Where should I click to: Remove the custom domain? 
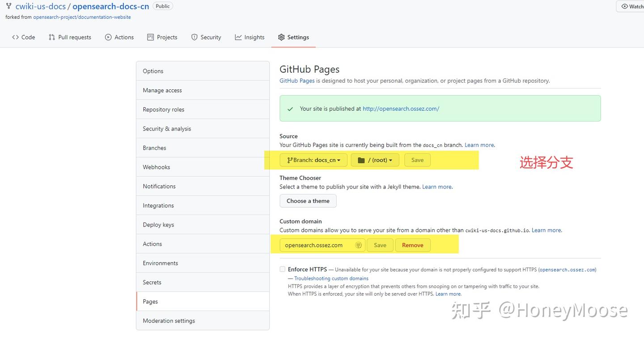tap(413, 245)
